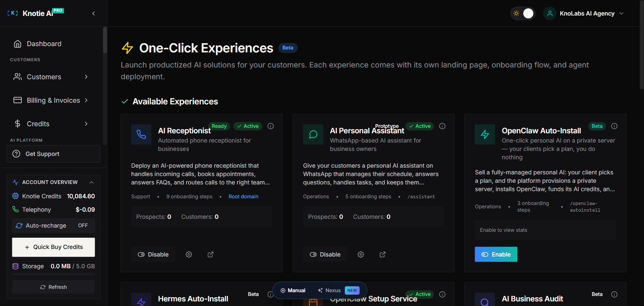Open AI Business Audit info icon
Image resolution: width=644 pixels, height=306 pixels.
pyautogui.click(x=614, y=294)
